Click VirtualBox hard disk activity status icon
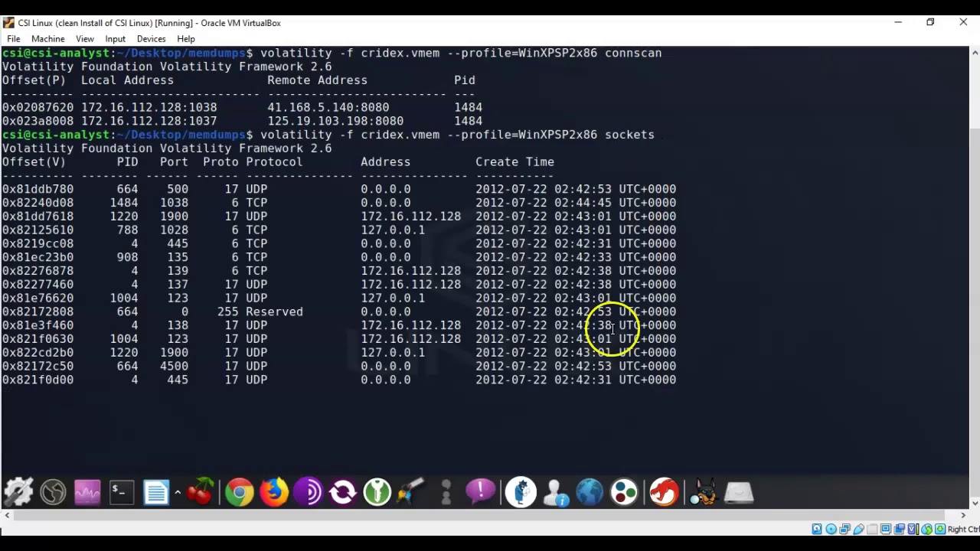Image resolution: width=980 pixels, height=551 pixels. 817,529
